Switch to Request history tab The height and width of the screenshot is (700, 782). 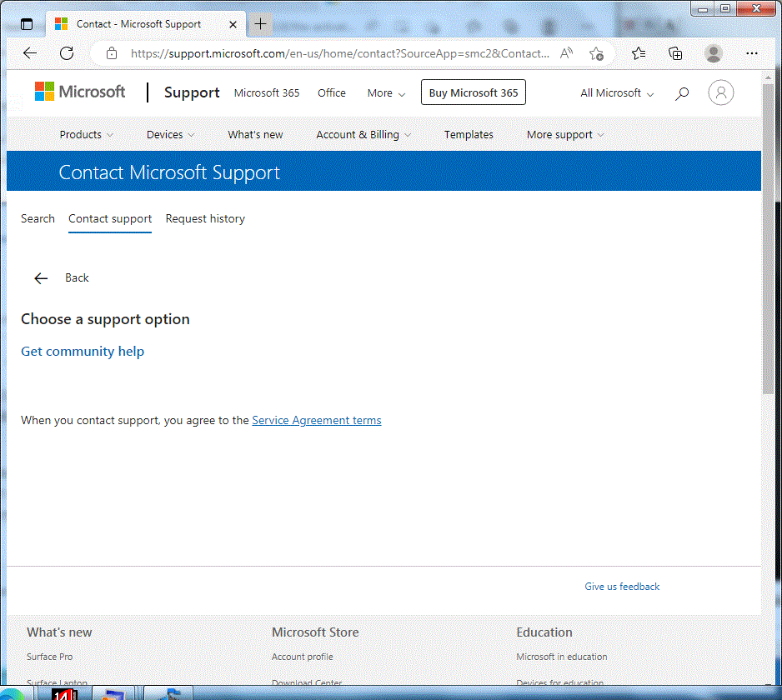(x=205, y=219)
